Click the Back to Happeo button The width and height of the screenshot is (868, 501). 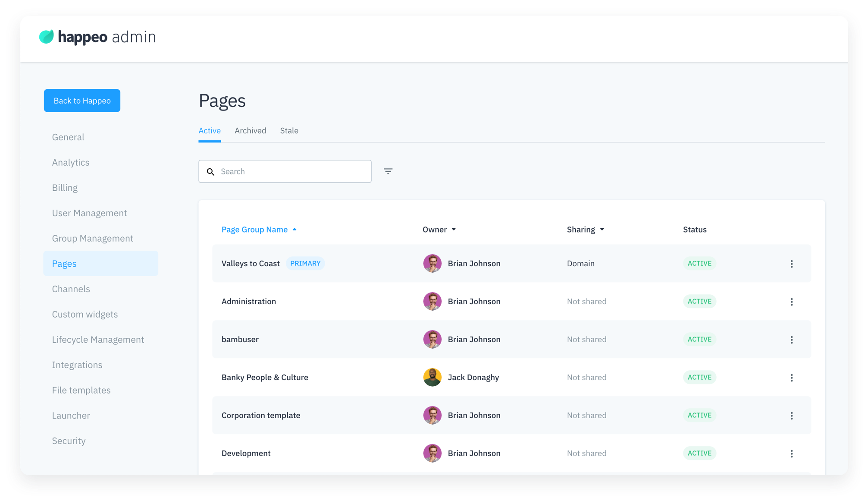(81, 101)
